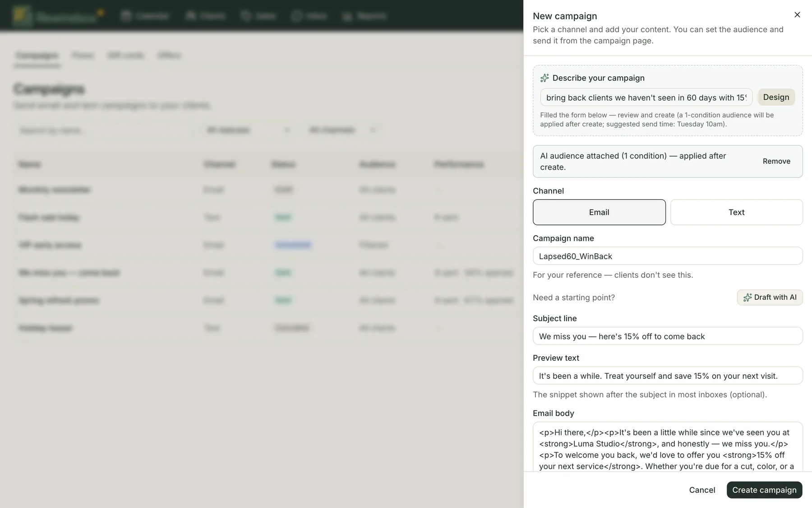812x508 pixels.
Task: Focus the campaign description prompt field
Action: [x=646, y=98]
